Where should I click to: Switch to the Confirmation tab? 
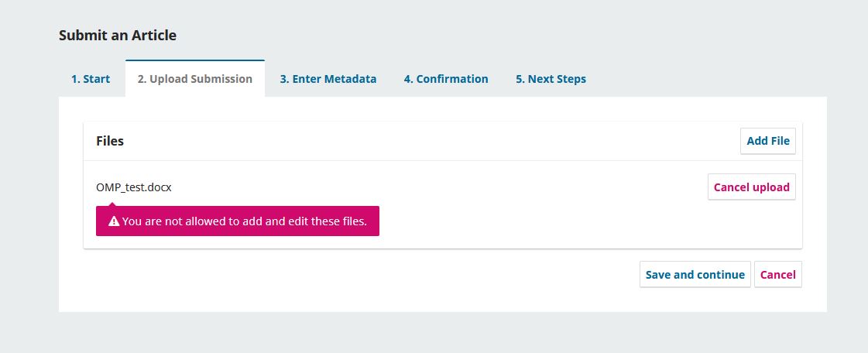(446, 79)
